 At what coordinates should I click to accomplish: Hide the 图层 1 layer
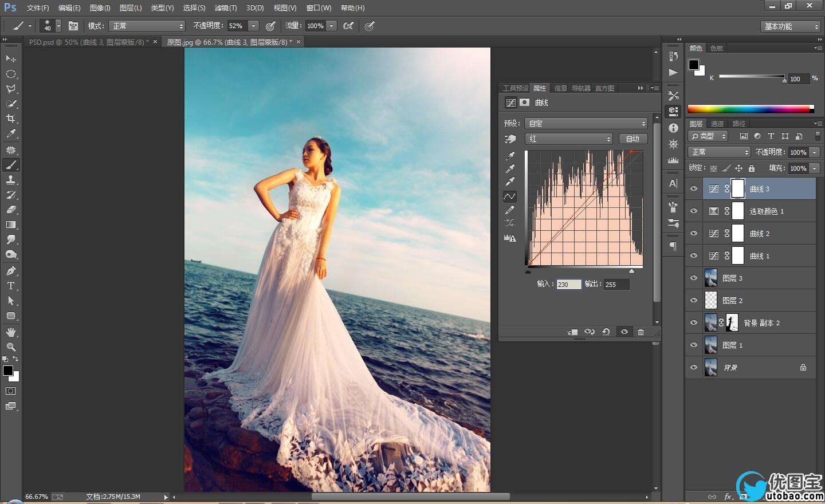pos(694,345)
